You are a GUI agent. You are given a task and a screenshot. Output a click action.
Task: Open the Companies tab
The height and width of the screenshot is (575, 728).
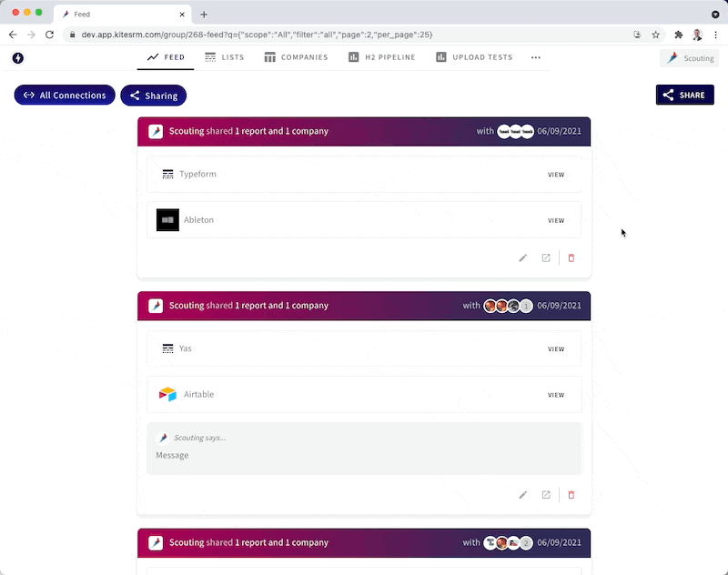point(296,57)
